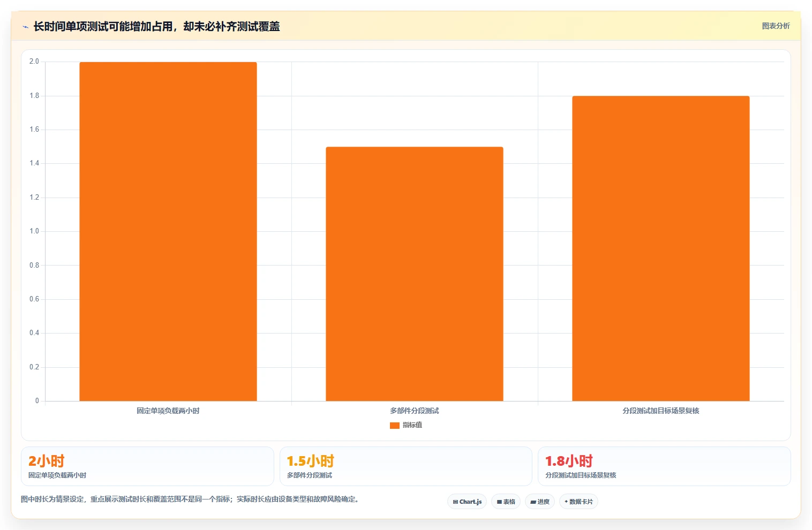The height and width of the screenshot is (530, 812).
Task: Click the 2.0 y-axis tick label
Action: 34,62
